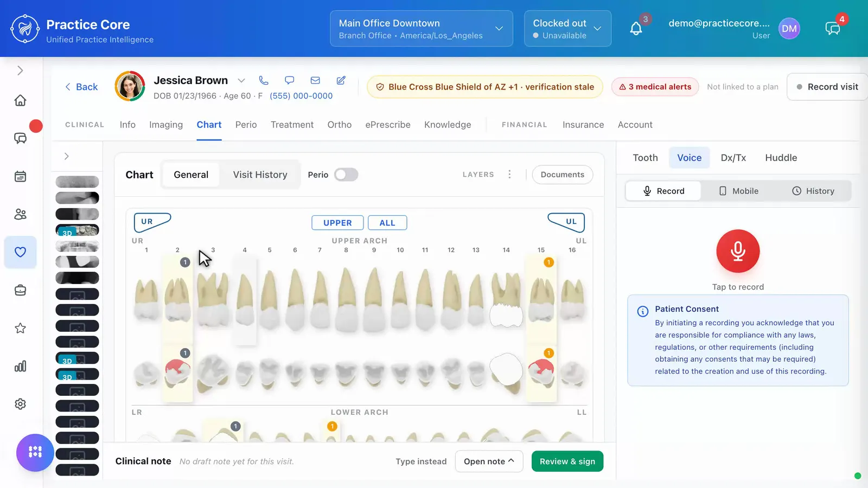Open the first 3D imaging thumbnail
Image resolution: width=868 pixels, height=488 pixels.
click(77, 230)
